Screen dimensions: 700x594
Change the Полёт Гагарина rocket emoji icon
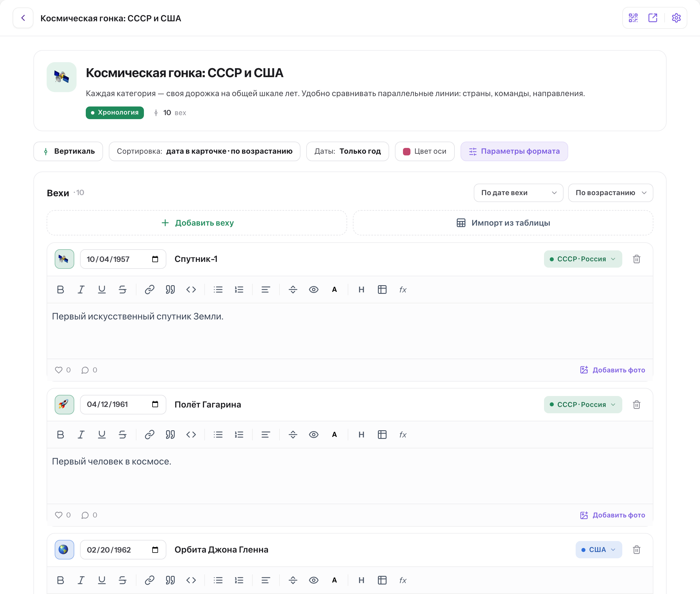[64, 404]
